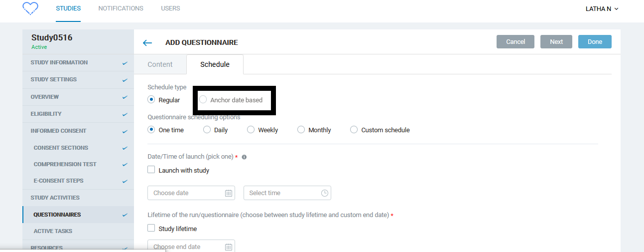Viewport: 644px width, 252px height.
Task: Click the Active status label
Action: 39,47
